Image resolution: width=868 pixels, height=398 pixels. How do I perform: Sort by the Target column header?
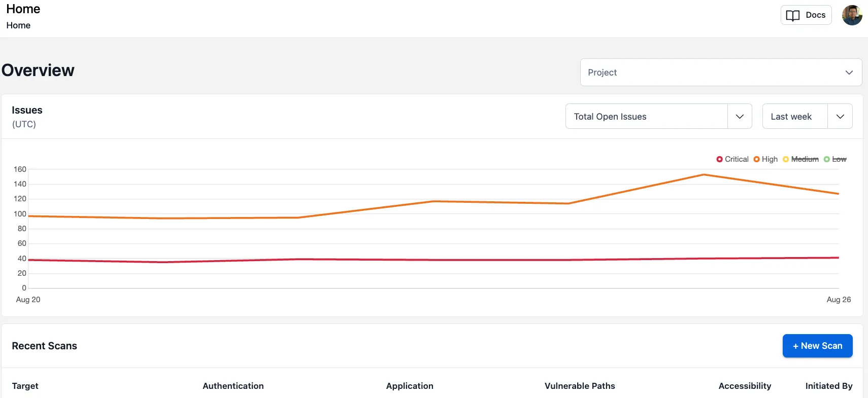pos(25,386)
